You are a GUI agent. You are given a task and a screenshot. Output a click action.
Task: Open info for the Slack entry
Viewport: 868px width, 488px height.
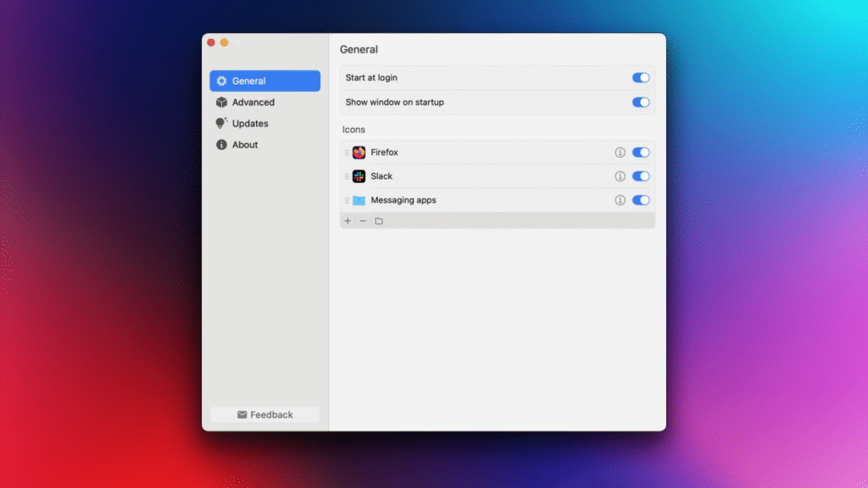620,176
